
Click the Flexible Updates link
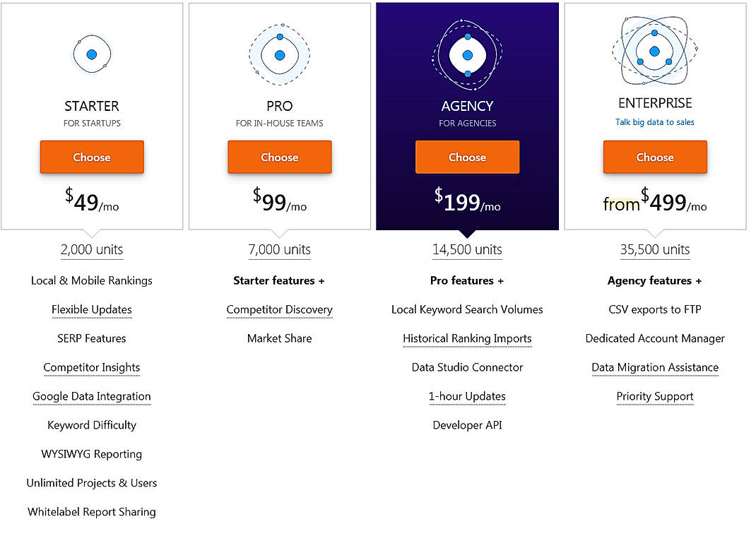point(92,309)
